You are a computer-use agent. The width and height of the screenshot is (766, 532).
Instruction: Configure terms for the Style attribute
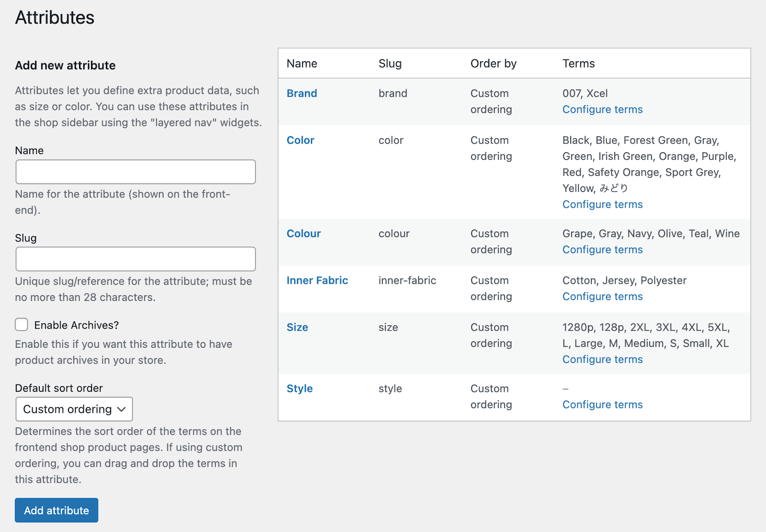(602, 405)
